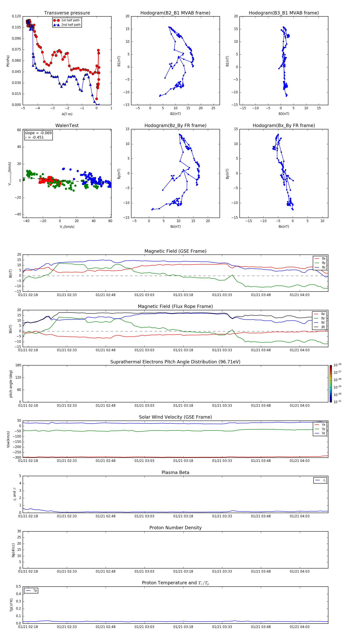
Task: Click the "Proton Temperature and Te/Tp" title
Action: pos(175,583)
